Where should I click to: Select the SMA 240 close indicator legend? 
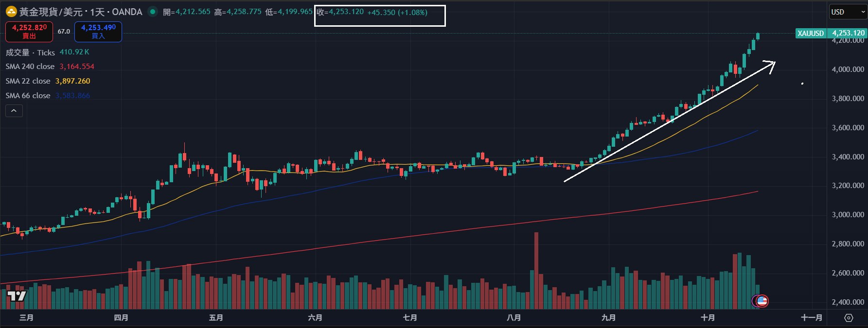pyautogui.click(x=30, y=67)
